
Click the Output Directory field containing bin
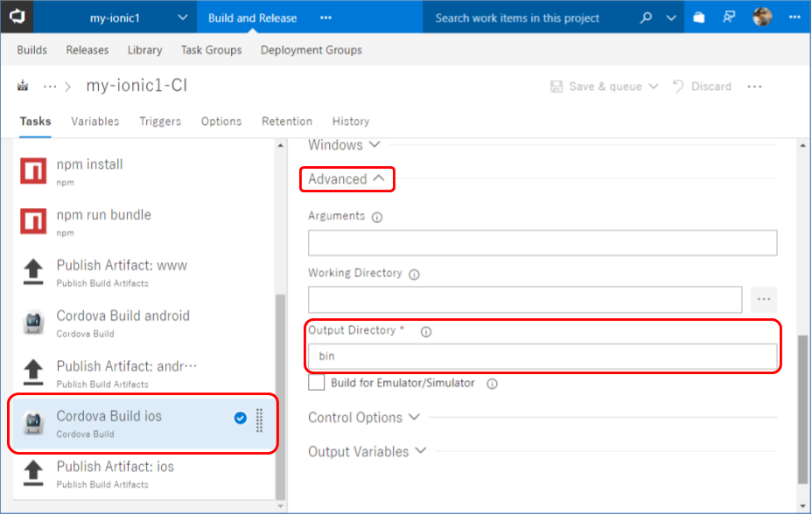coord(542,357)
